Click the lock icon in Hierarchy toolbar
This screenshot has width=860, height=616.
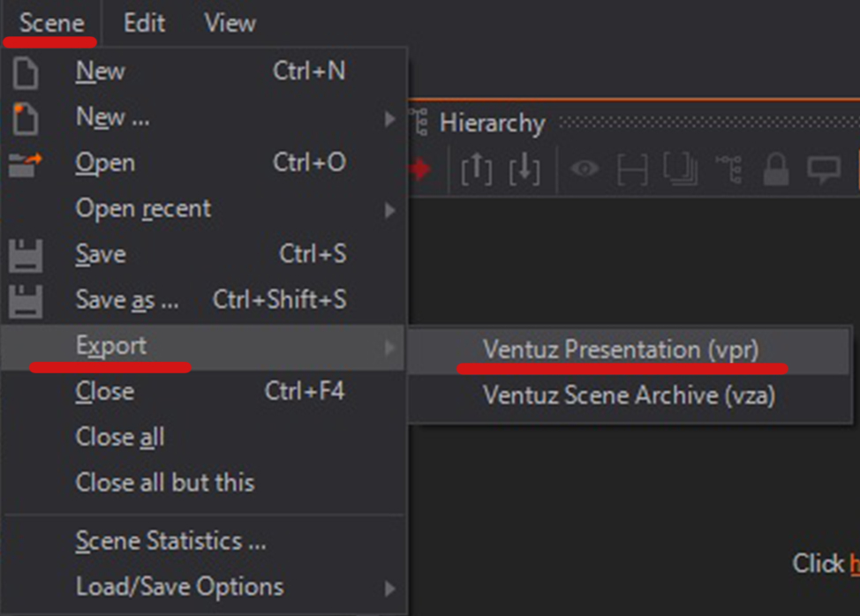(776, 169)
